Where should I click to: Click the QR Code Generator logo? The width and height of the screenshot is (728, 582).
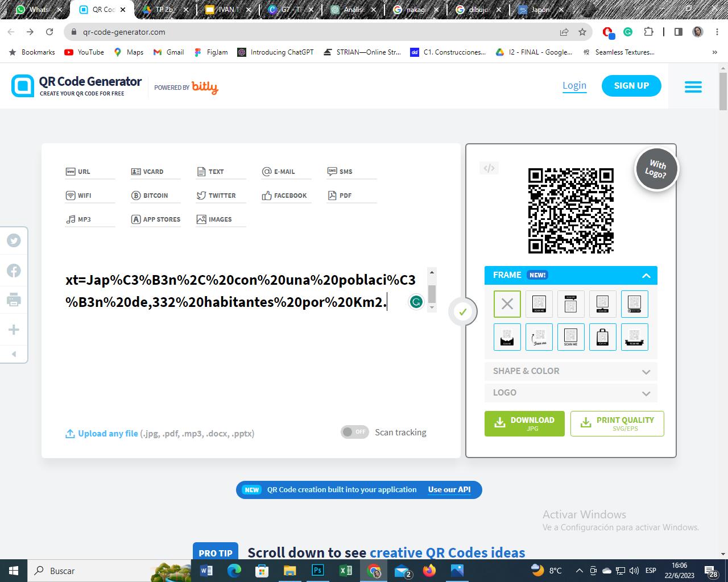point(76,86)
